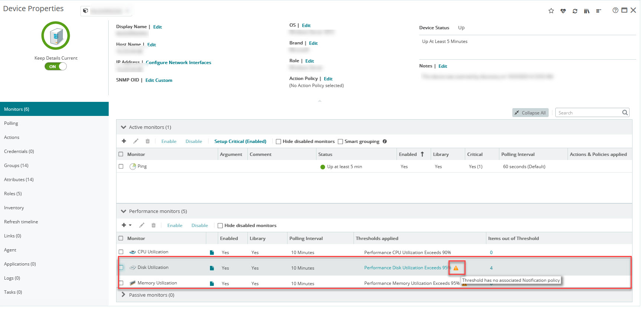
Task: Toggle Keep Details Current switch
Action: point(56,66)
